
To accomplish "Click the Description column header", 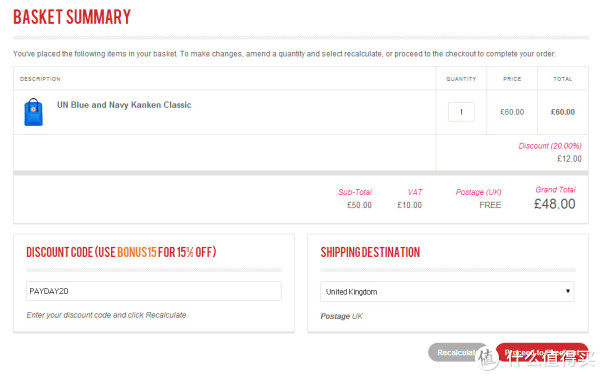I will pos(40,79).
